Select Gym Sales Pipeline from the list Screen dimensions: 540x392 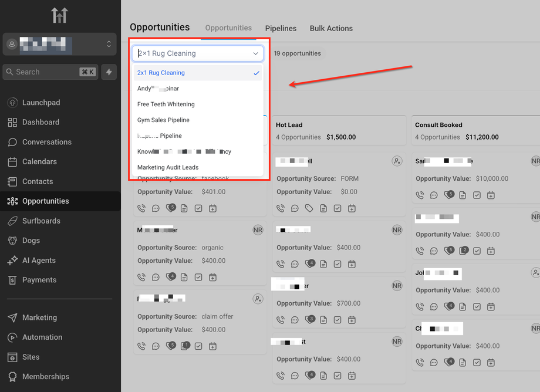pyautogui.click(x=163, y=120)
